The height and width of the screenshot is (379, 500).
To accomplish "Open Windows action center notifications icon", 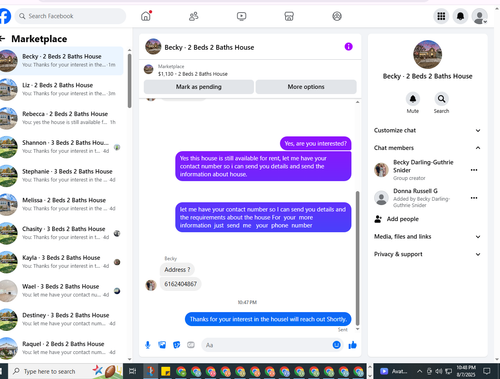I will [x=487, y=371].
